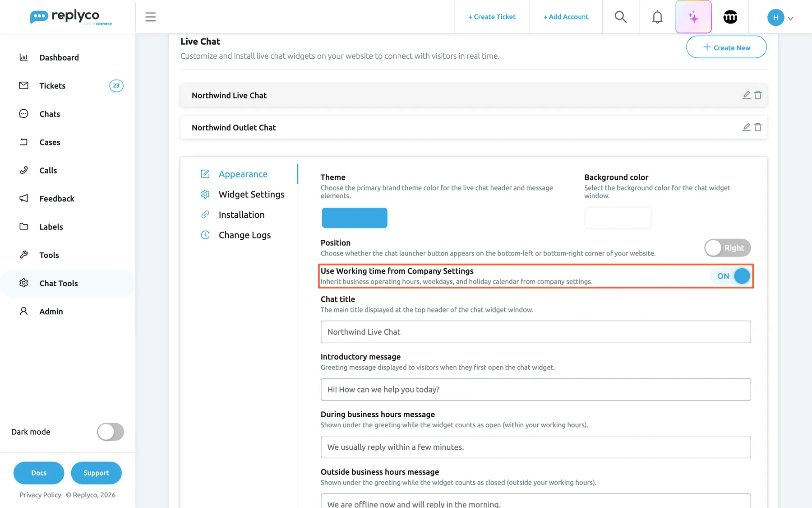Viewport: 812px width, 508px height.
Task: Open the hamburger menu icon
Action: click(150, 17)
